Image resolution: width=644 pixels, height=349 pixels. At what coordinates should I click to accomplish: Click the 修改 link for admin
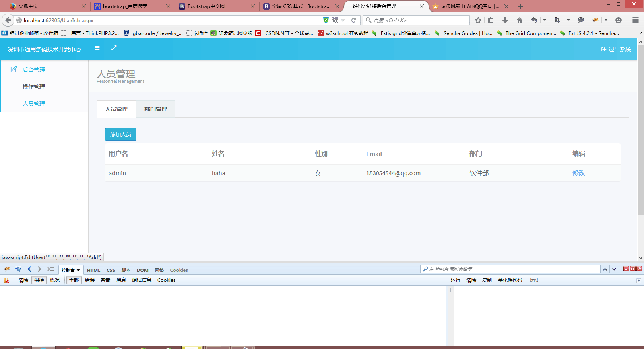[x=578, y=173]
